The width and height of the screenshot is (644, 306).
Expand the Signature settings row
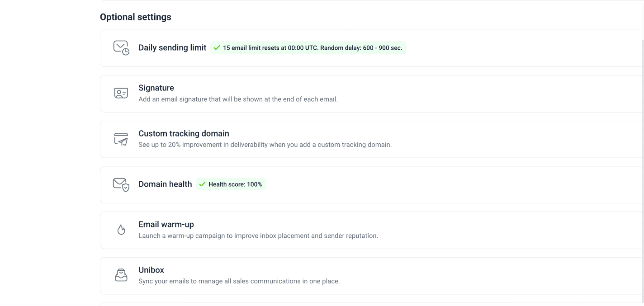pyautogui.click(x=156, y=88)
